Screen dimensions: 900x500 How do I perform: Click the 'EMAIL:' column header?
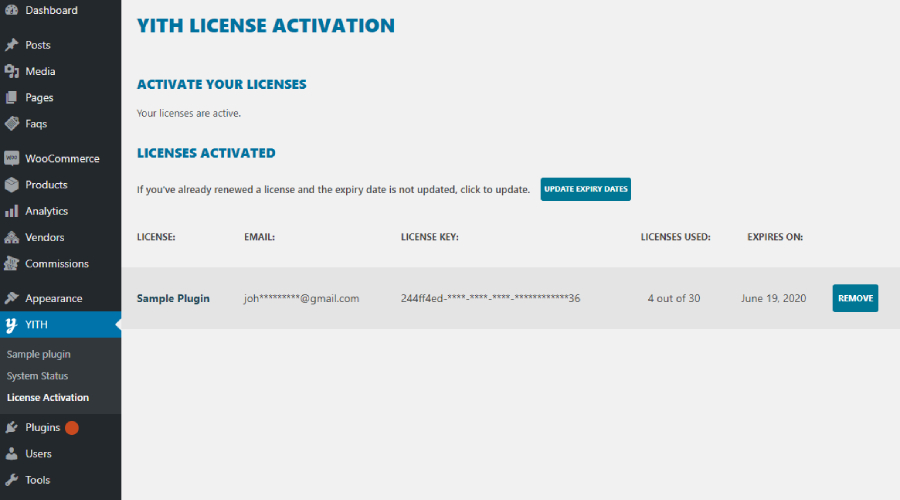(259, 237)
